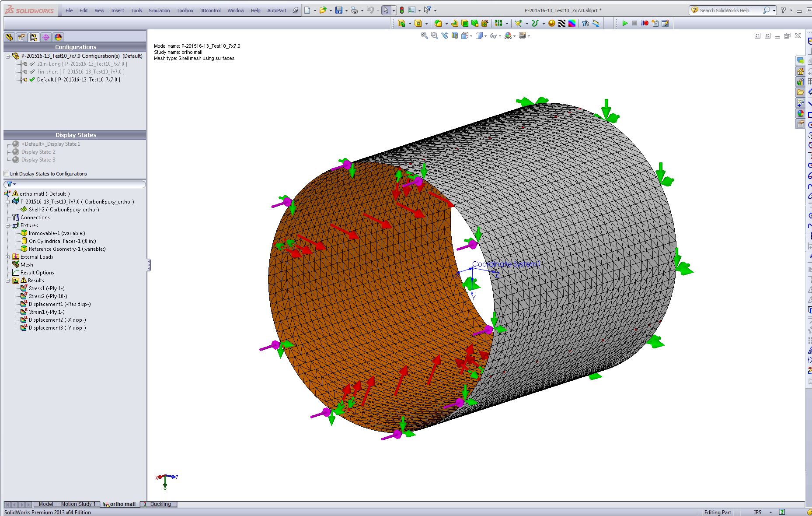
Task: Open the Save button dropdown arrow
Action: click(x=346, y=11)
